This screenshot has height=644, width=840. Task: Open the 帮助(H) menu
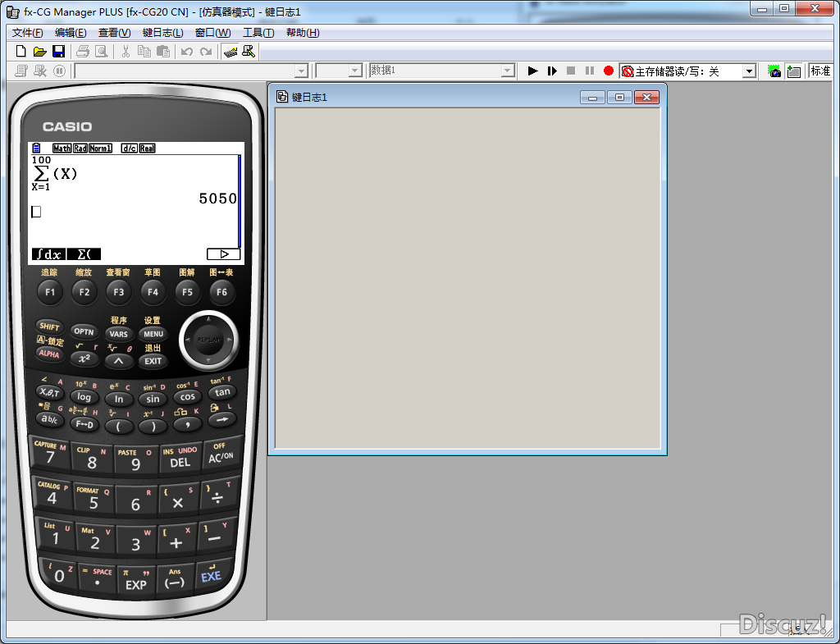point(303,33)
